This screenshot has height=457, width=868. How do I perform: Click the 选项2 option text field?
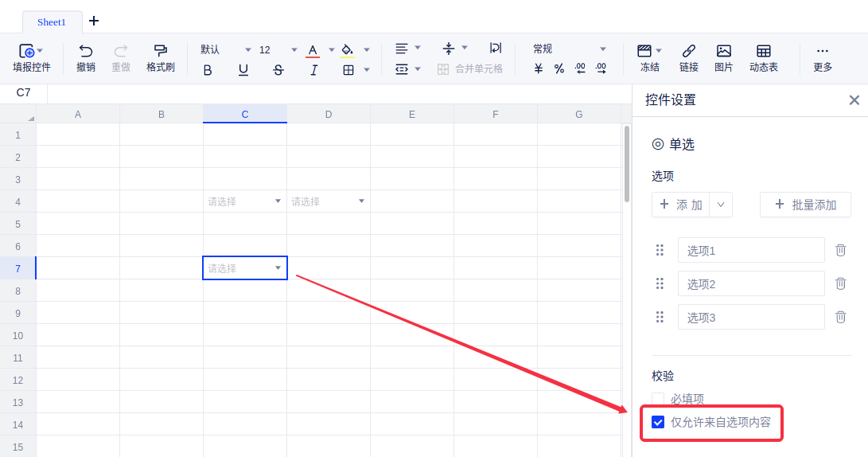pyautogui.click(x=750, y=283)
